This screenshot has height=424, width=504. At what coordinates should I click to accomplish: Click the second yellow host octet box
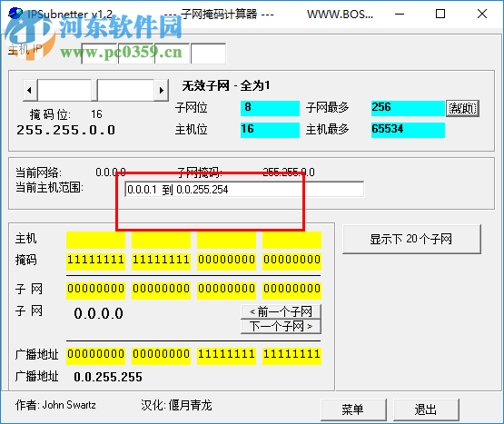[161, 240]
